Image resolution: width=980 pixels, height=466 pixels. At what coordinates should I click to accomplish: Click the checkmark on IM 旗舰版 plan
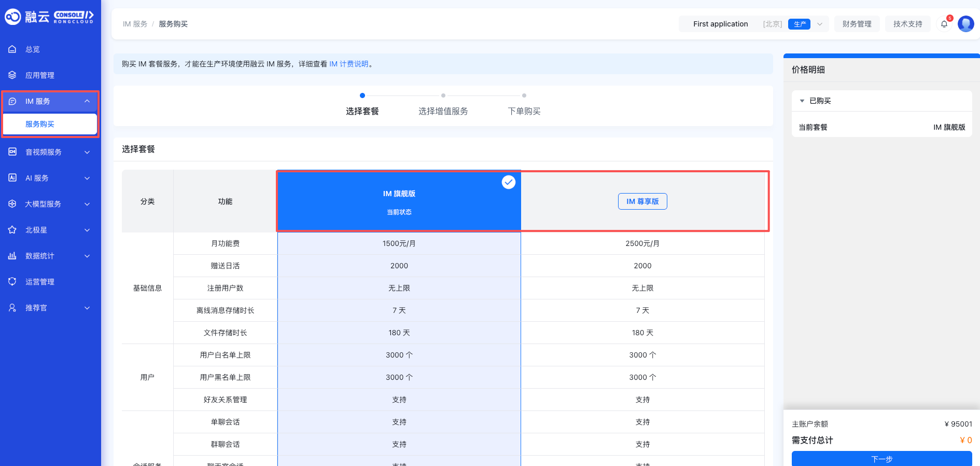tap(509, 182)
